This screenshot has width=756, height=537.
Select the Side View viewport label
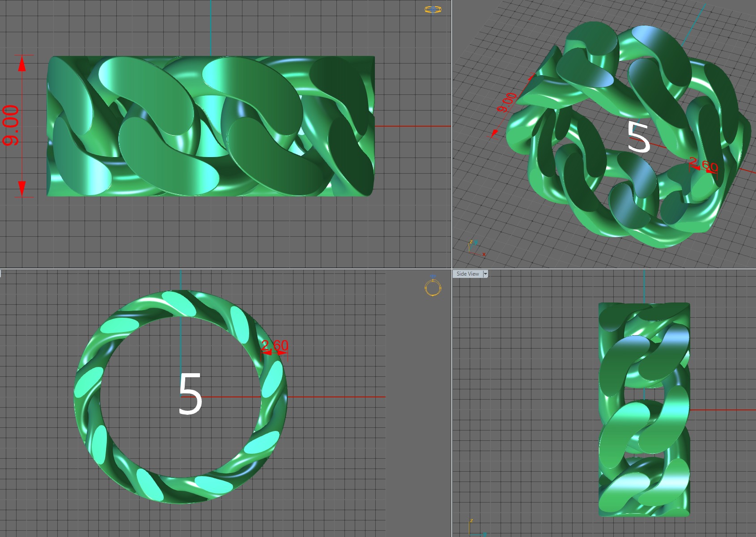(467, 274)
